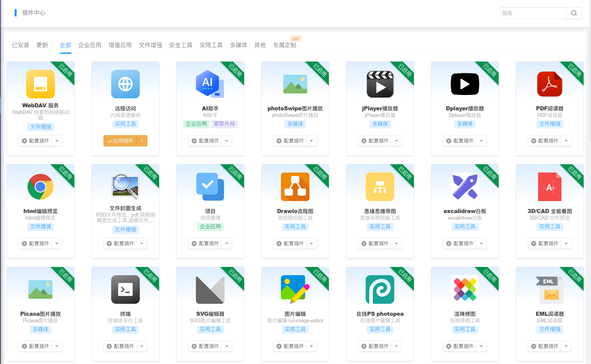Screen dimensions: 591x364
Task: Click 配置插件 for excalidraw白板
Action: [x=459, y=244]
